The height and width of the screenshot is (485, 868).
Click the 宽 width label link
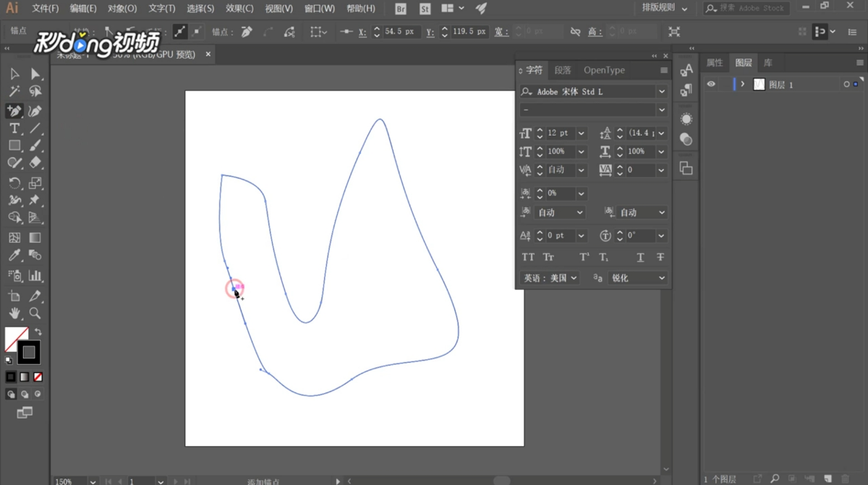[501, 32]
